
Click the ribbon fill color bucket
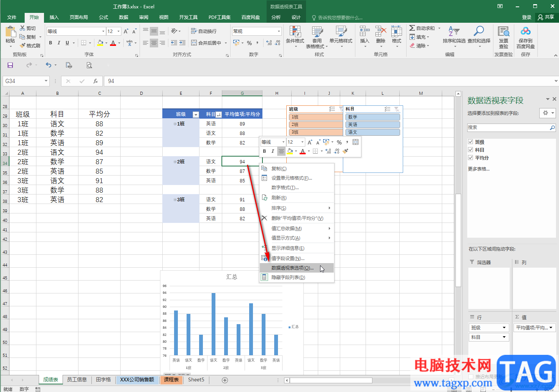(100, 43)
